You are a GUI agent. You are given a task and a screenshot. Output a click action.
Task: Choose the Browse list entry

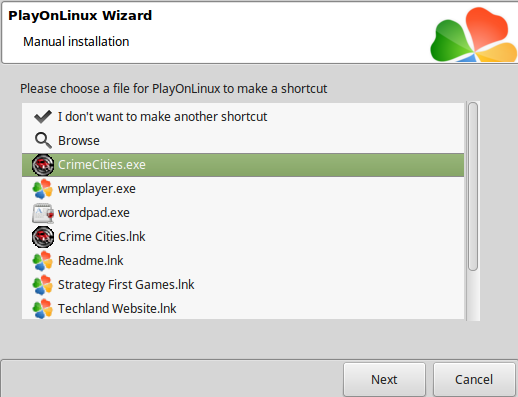pyautogui.click(x=243, y=141)
